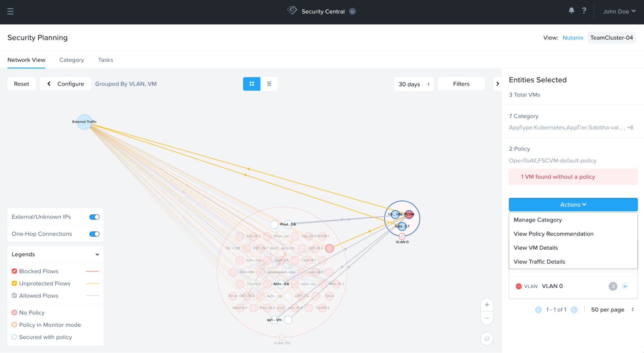Screen dimensions: 644x353
Task: Zoom out with the minus icon
Action: [x=487, y=318]
